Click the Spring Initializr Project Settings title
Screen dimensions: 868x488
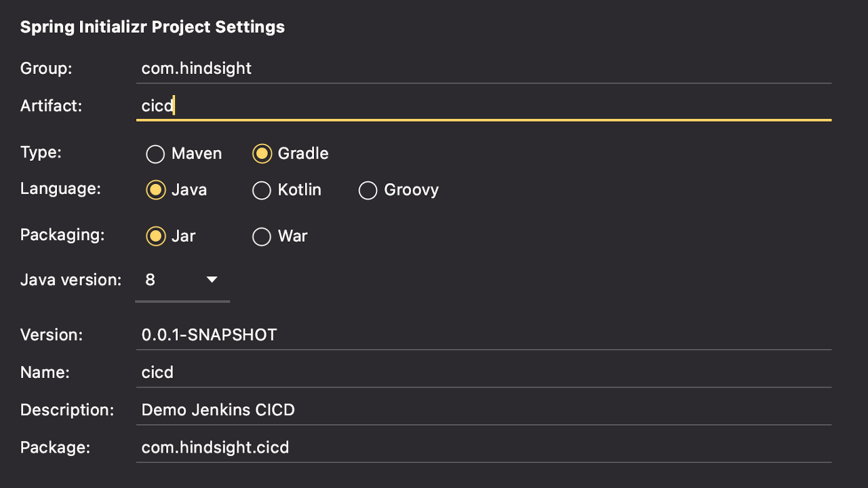(152, 26)
